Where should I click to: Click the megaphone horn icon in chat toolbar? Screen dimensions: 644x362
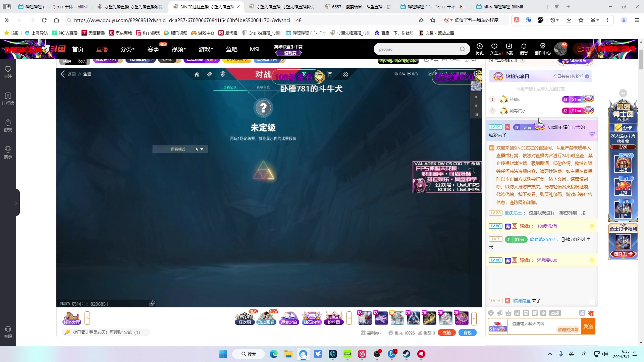500,313
